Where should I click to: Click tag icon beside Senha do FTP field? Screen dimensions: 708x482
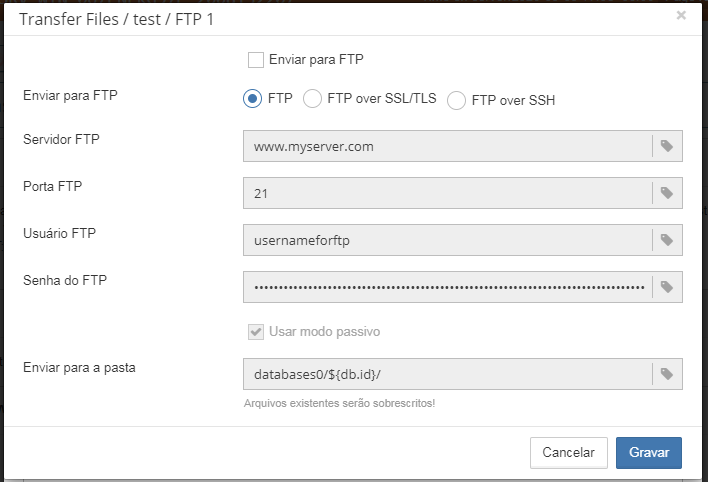(x=667, y=287)
